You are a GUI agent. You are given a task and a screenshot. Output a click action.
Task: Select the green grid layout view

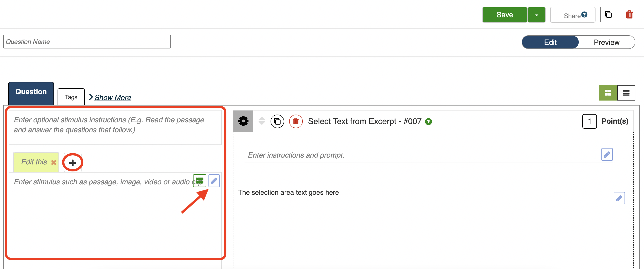tap(608, 93)
